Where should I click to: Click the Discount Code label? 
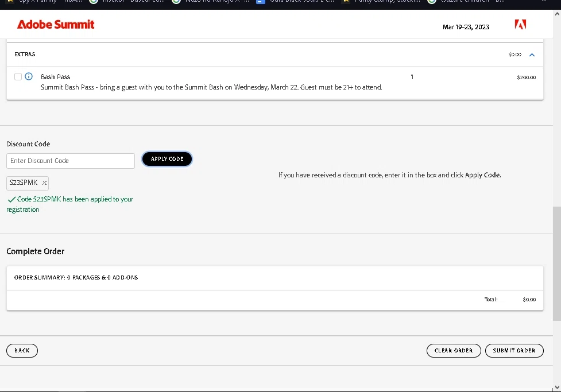coord(28,144)
